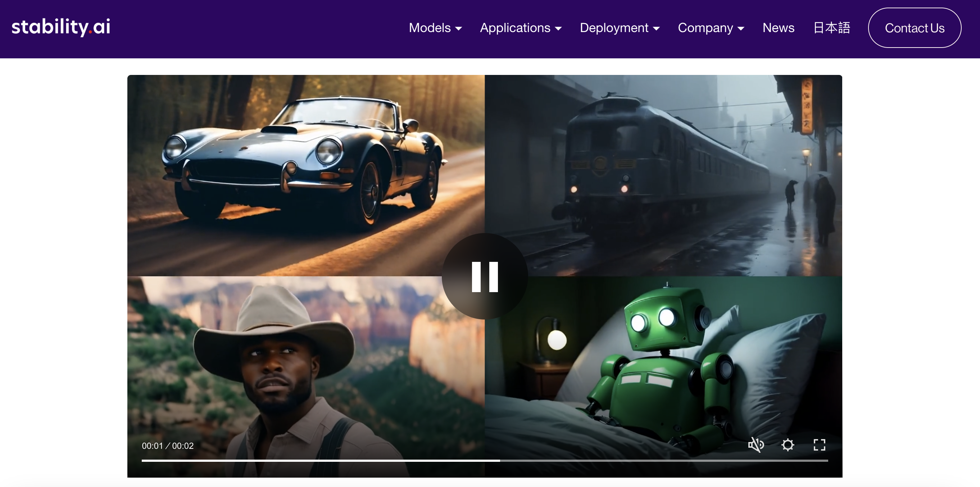This screenshot has height=487, width=980.
Task: Switch language to 日本語
Action: [x=831, y=28]
